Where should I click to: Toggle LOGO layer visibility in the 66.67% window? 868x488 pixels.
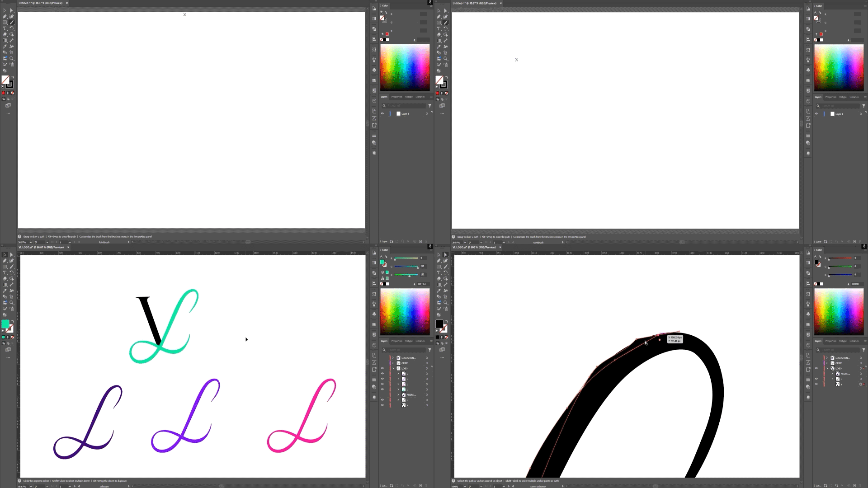pos(382,368)
